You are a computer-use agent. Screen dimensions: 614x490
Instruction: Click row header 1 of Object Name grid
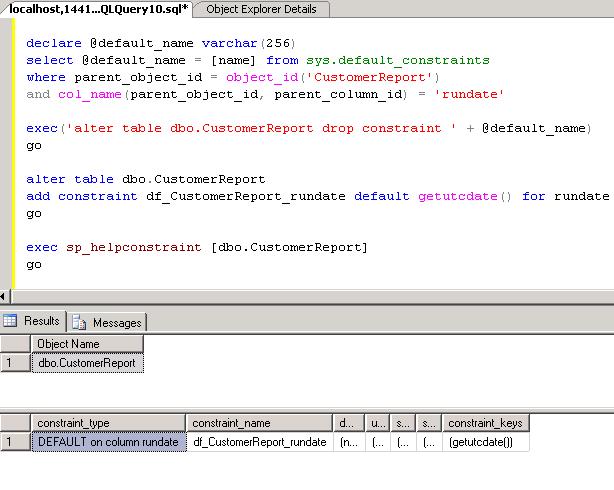point(14,363)
